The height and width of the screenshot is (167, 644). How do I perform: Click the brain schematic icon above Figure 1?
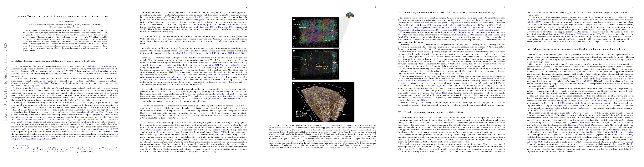pyautogui.click(x=349, y=15)
